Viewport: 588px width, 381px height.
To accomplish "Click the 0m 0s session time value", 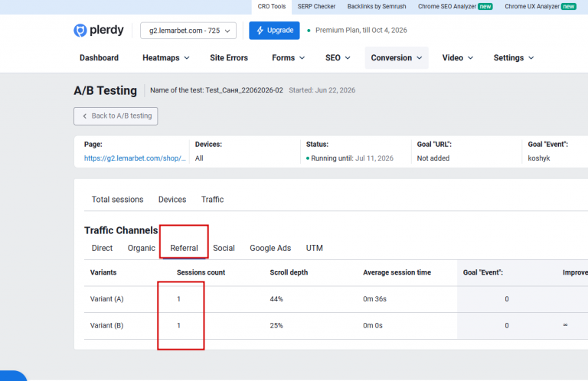I will click(x=373, y=326).
